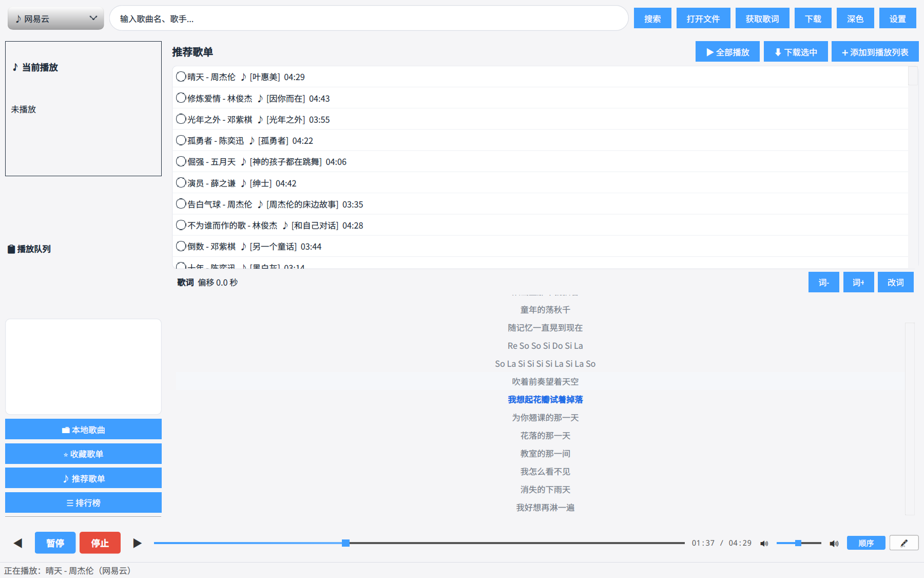Image resolution: width=924 pixels, height=578 pixels.
Task: Click the pencil edit icon button
Action: click(x=904, y=543)
